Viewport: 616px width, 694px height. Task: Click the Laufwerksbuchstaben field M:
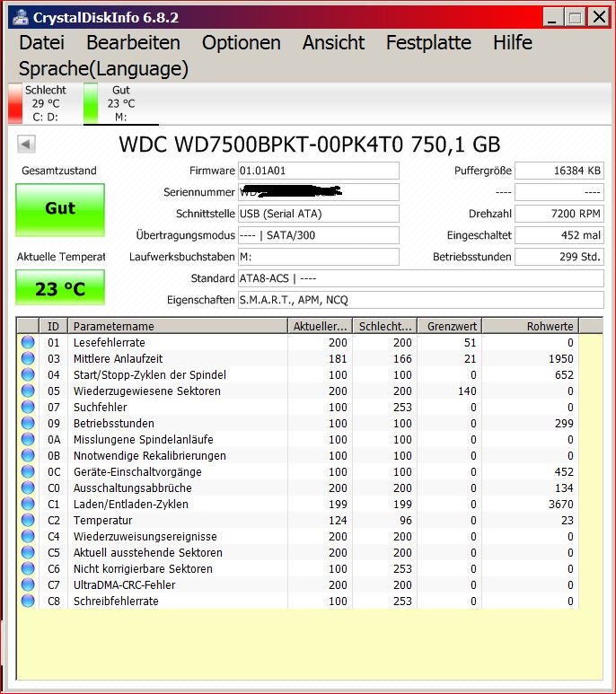coord(319,257)
